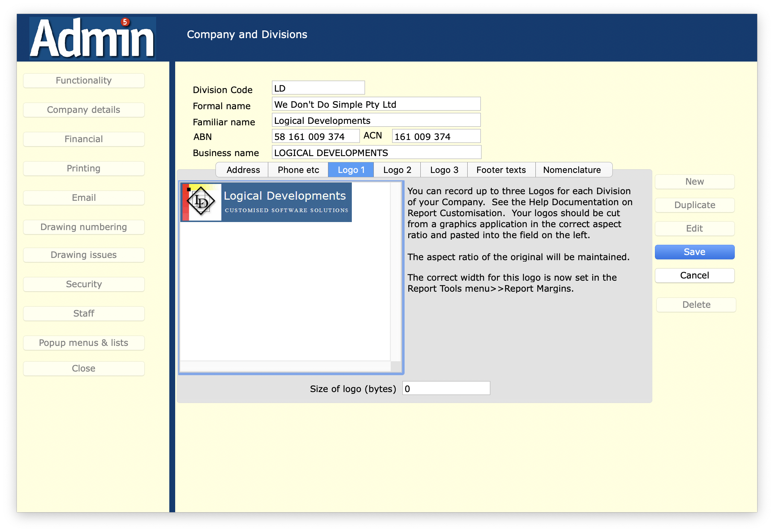
Task: Open Drawing numbering settings
Action: [x=84, y=227]
